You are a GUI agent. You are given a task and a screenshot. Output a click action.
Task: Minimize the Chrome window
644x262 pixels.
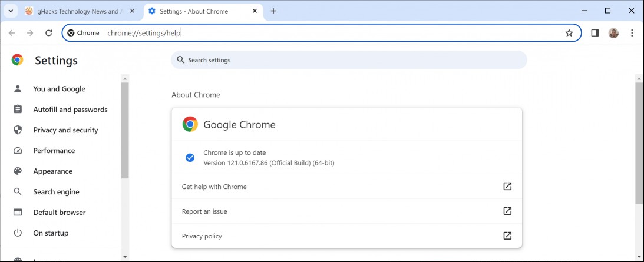(584, 11)
